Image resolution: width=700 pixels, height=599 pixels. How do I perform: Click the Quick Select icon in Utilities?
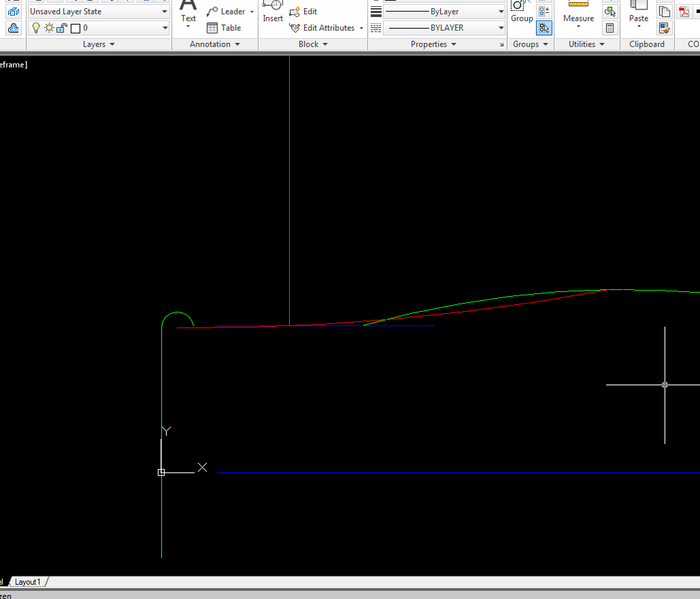(x=610, y=12)
